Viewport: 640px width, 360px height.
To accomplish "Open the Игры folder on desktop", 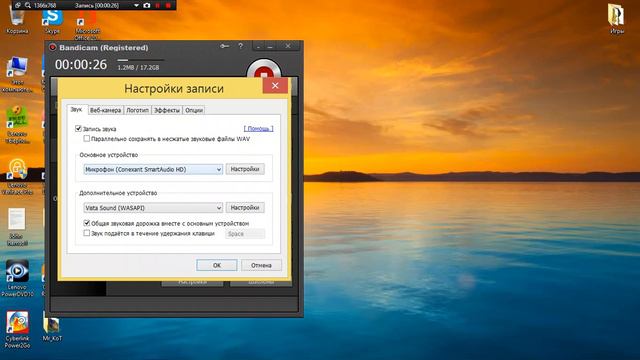I will click(x=616, y=19).
